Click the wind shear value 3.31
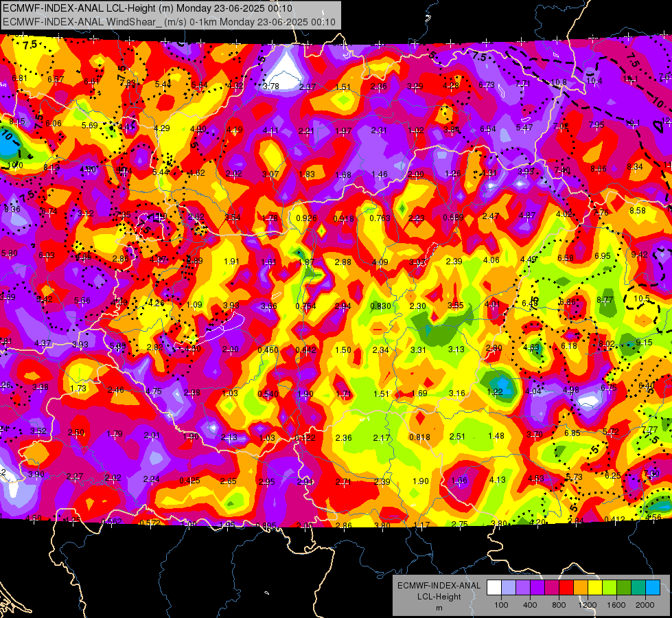Image resolution: width=672 pixels, height=618 pixels. pyautogui.click(x=418, y=350)
